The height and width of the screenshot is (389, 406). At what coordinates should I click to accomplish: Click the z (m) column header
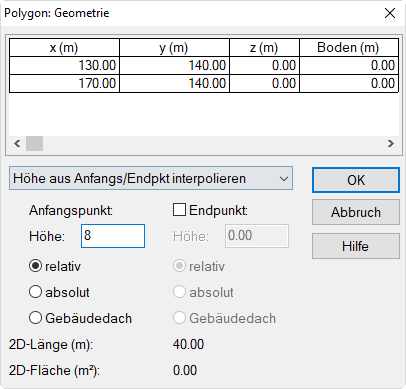(264, 48)
